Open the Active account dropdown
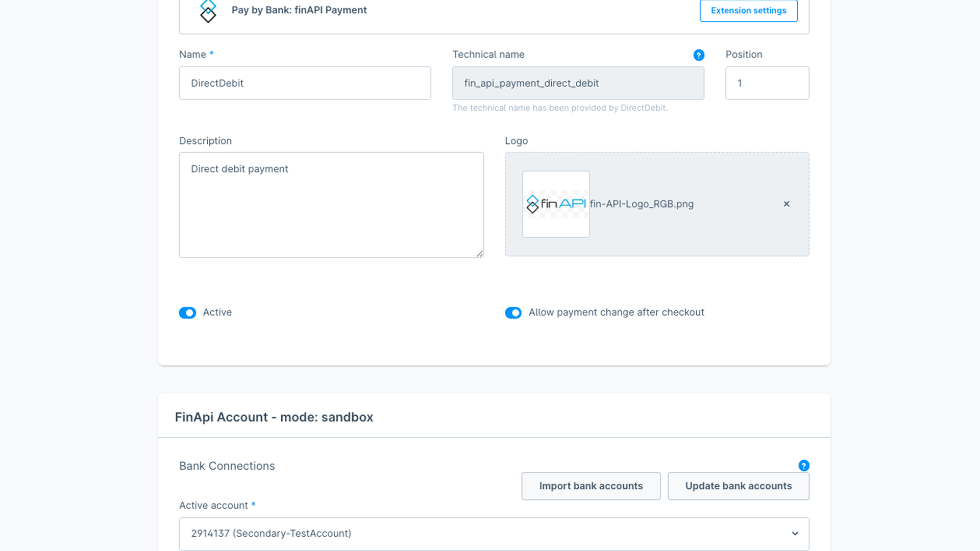The width and height of the screenshot is (980, 551). click(494, 534)
